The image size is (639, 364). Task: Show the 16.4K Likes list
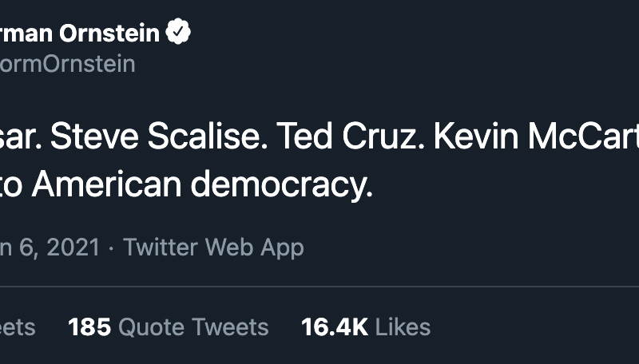click(365, 326)
